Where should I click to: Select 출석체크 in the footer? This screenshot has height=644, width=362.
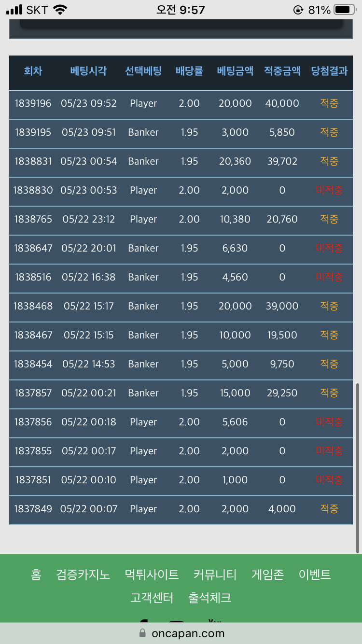209,598
